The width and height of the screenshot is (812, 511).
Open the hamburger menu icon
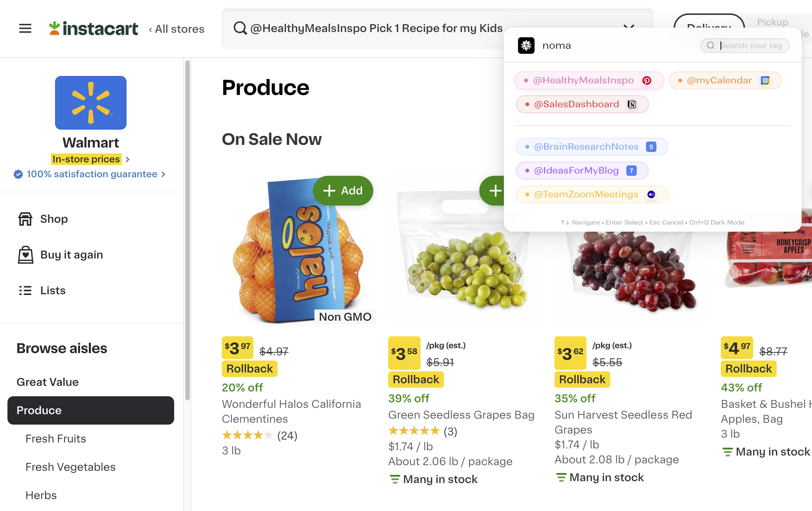tap(25, 28)
